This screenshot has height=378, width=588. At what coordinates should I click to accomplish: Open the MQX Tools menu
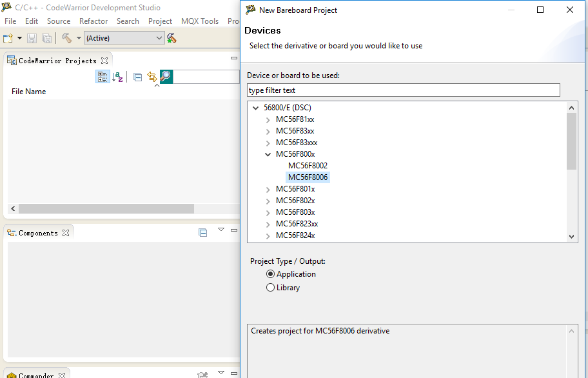(199, 21)
